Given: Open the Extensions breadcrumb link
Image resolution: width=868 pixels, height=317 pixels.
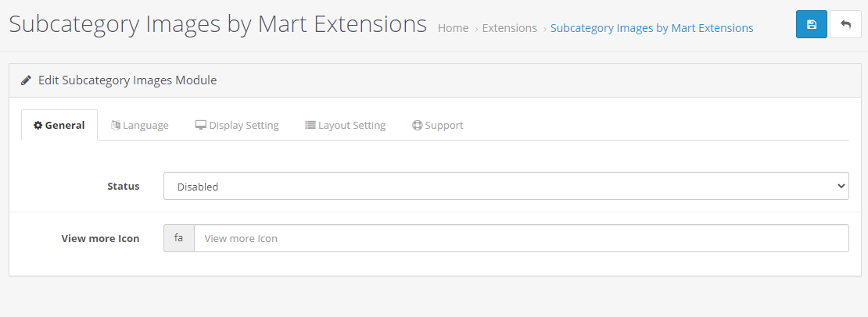Looking at the screenshot, I should click(509, 27).
